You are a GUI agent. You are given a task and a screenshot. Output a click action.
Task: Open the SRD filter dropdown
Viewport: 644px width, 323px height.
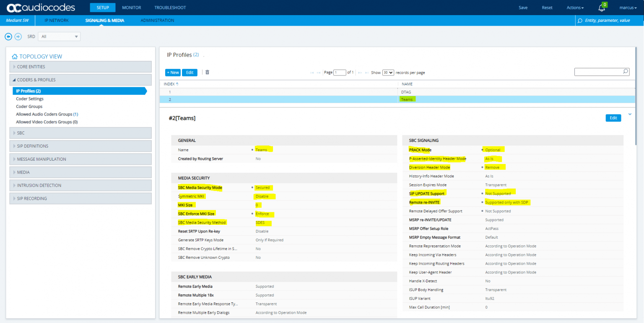pyautogui.click(x=59, y=36)
